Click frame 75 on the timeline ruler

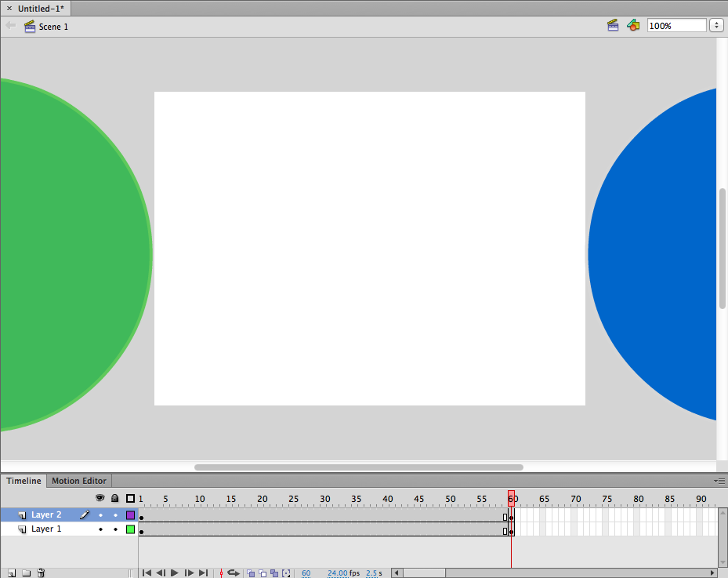[x=606, y=499]
